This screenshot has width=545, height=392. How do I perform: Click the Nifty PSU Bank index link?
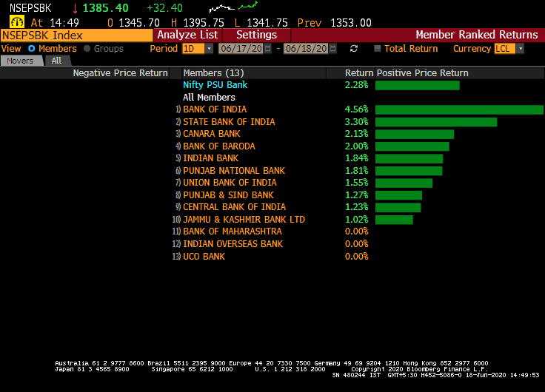click(215, 85)
